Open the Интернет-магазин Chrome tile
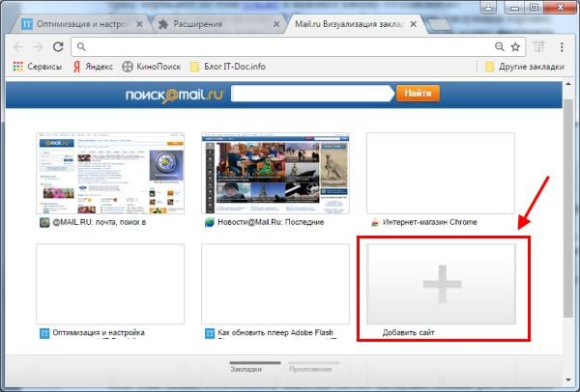Viewport: 580px width, 392px height. tap(441, 173)
